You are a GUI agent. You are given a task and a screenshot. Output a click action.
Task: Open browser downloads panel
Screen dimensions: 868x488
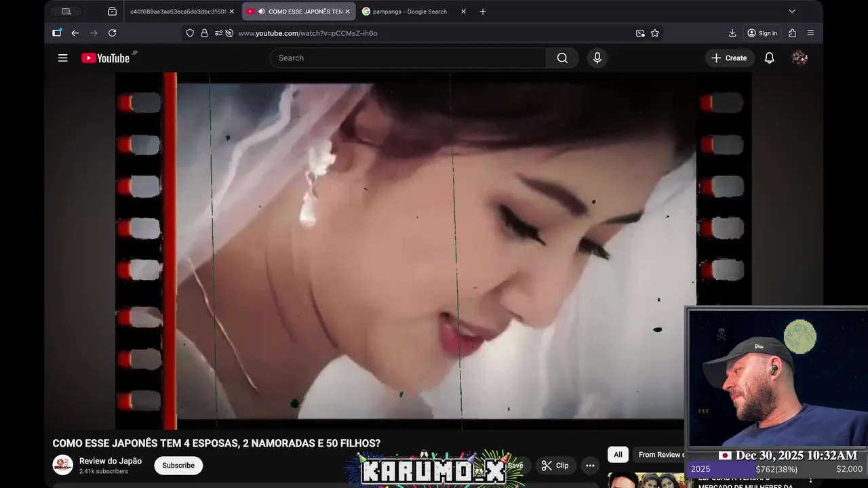[x=732, y=33]
